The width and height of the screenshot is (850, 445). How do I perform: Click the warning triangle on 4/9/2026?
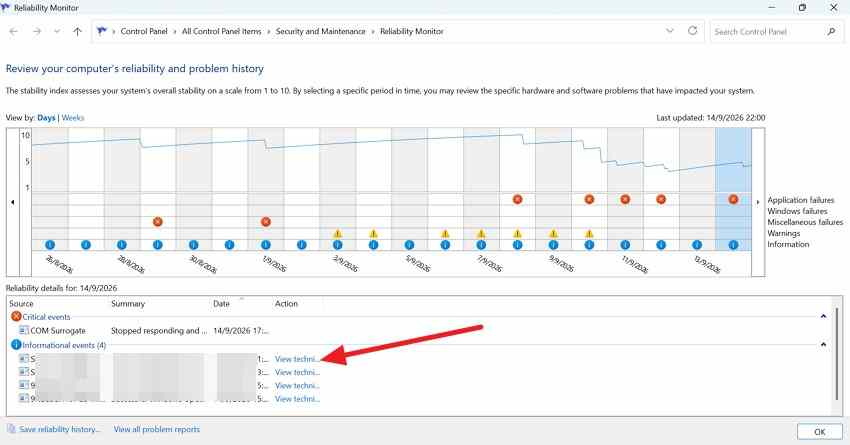pos(374,234)
